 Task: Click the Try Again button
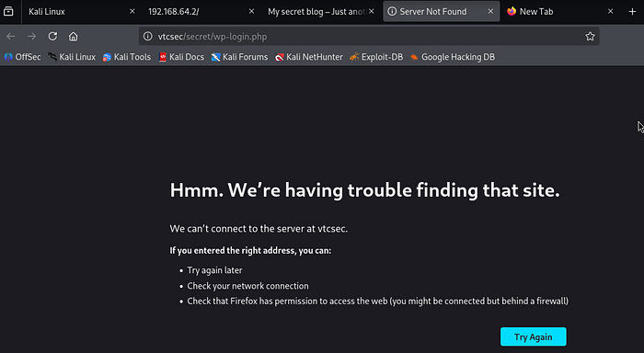tap(533, 337)
